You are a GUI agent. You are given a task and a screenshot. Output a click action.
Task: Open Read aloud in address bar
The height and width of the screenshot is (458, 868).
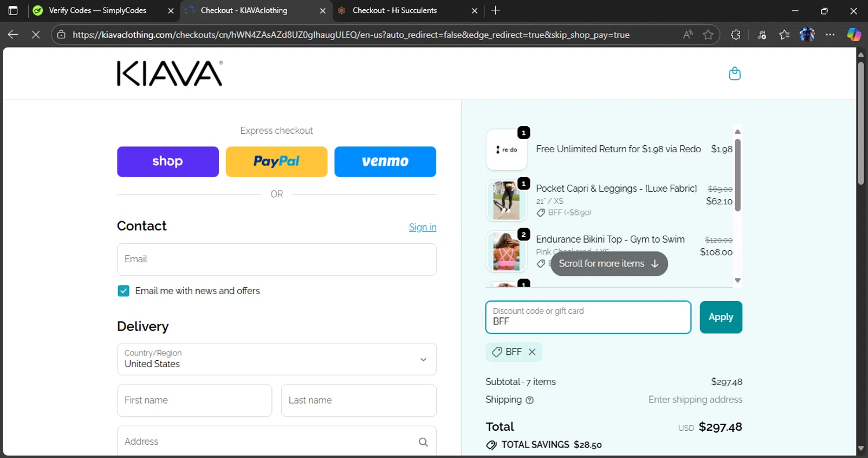[687, 35]
